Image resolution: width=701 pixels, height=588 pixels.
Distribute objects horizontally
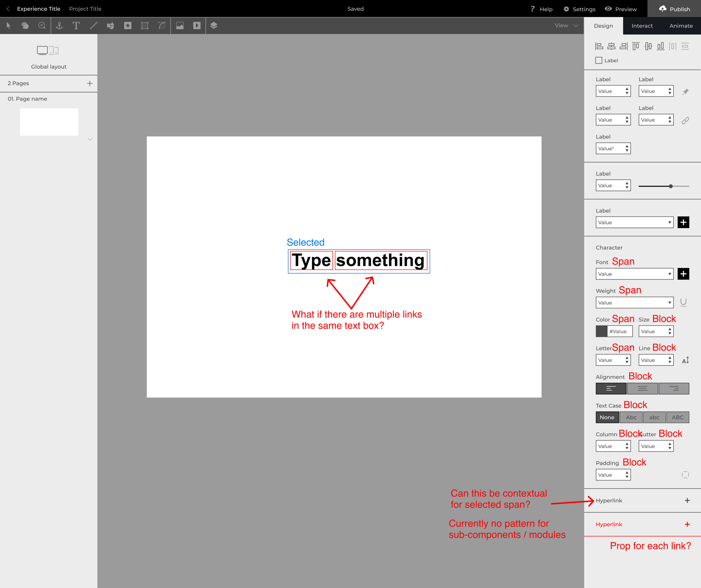pos(673,46)
